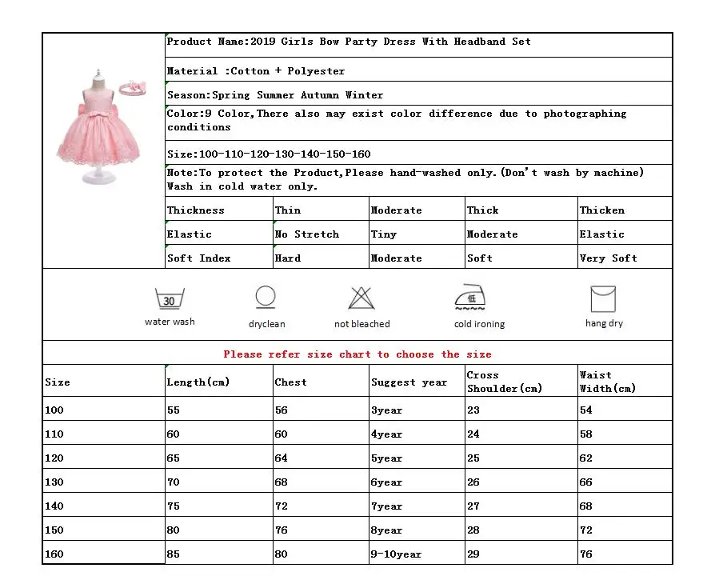Click the "hang dry" label text
The image size is (707, 588).
click(604, 323)
